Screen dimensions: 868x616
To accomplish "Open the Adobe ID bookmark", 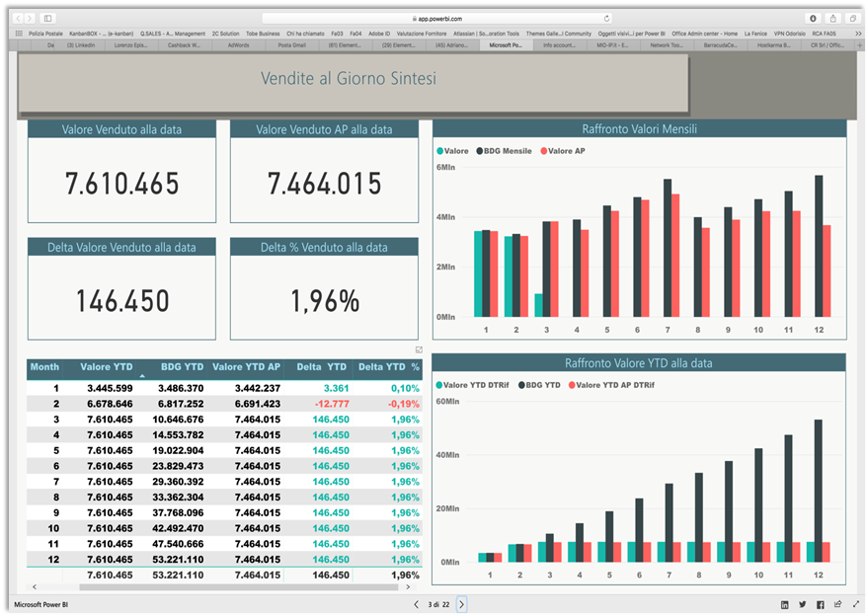I will (x=379, y=34).
